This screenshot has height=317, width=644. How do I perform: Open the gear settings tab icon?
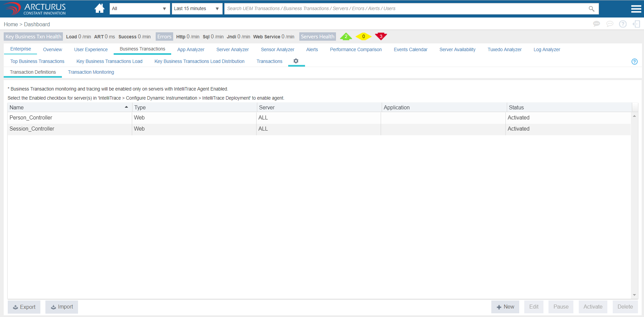coord(296,61)
